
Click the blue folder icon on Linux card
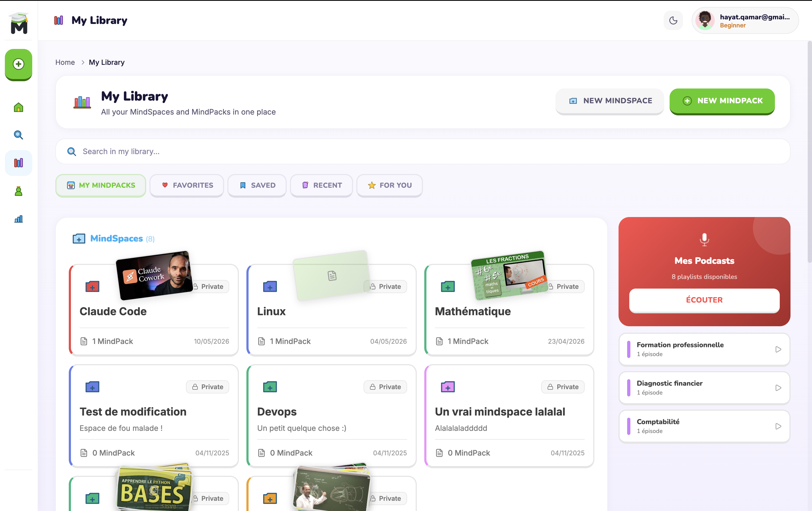[x=270, y=286]
